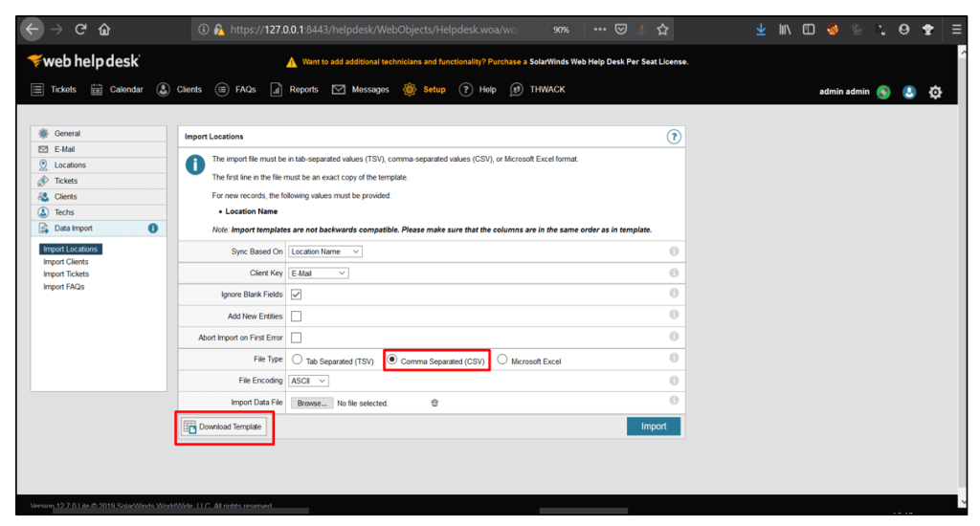Click SolarWinds Per Seat License banner link
Image resolution: width=980 pixels, height=526 pixels.
(x=608, y=62)
